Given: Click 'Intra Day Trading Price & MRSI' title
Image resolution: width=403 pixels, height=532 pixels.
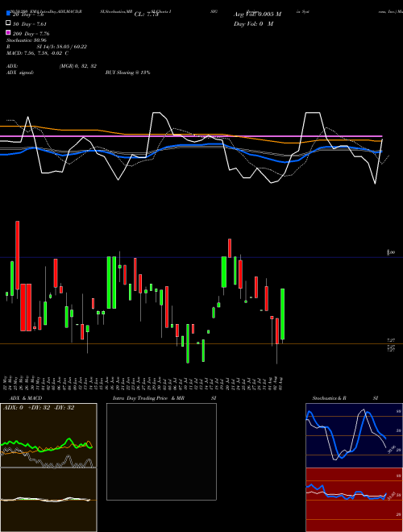Looking at the screenshot, I should pyautogui.click(x=164, y=398).
